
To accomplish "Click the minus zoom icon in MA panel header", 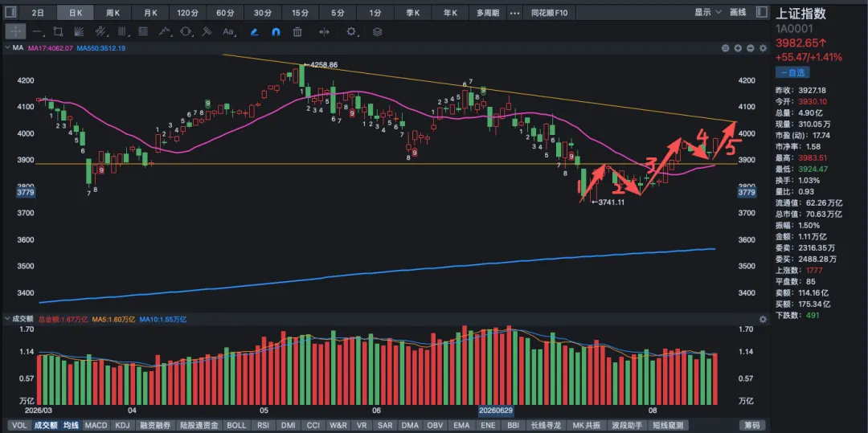I will pos(750,49).
